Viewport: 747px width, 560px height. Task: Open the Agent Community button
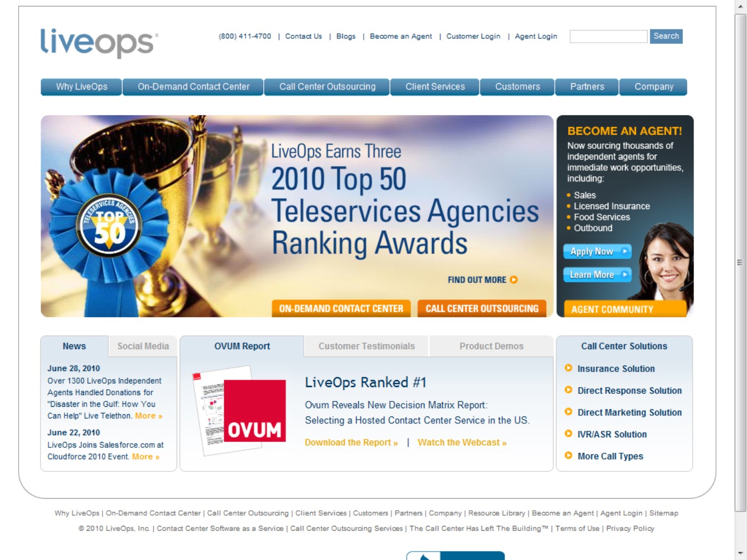click(x=625, y=309)
